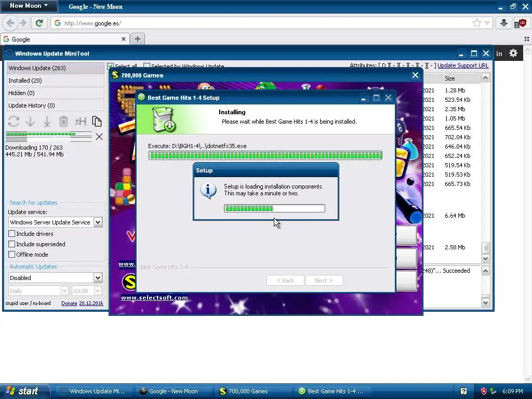Viewport: 532px width, 399px height.
Task: Open the Windows Start menu
Action: (x=24, y=391)
